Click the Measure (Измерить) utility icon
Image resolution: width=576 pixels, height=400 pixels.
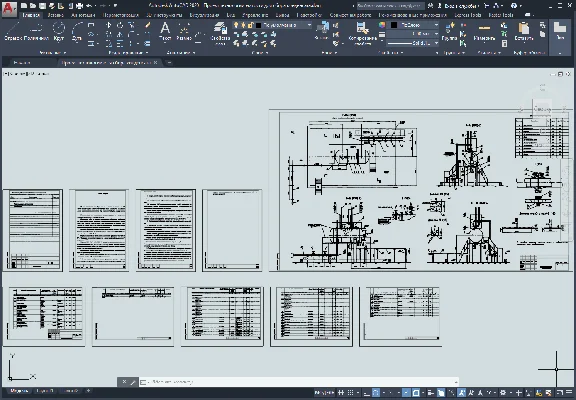point(484,31)
